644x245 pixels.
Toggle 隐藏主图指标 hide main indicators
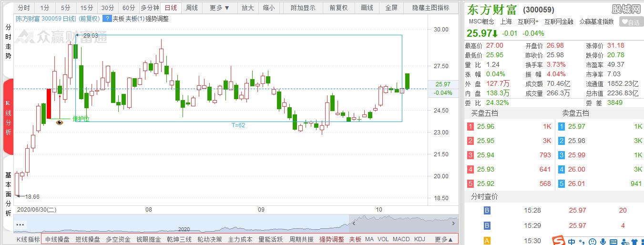click(x=430, y=8)
